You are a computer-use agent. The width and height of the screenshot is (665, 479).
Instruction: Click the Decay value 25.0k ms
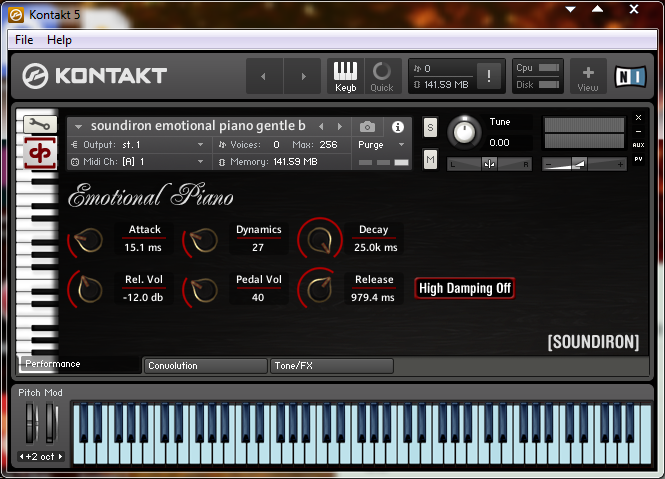pyautogui.click(x=375, y=247)
